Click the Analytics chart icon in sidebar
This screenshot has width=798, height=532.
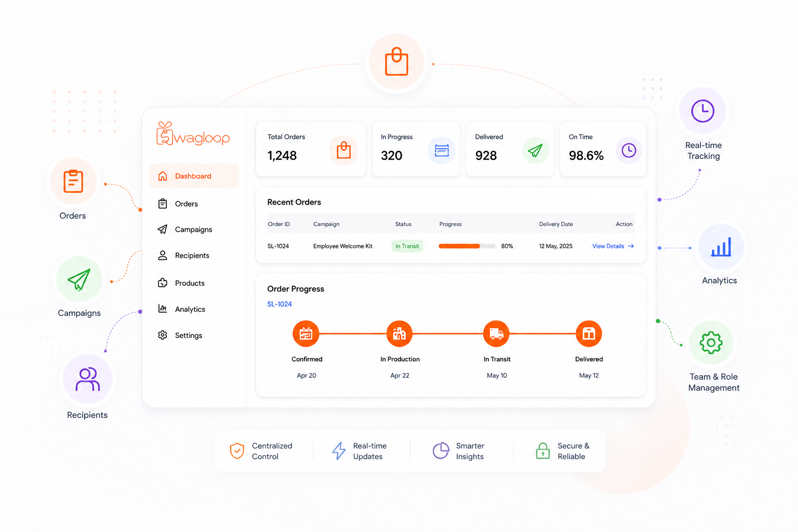[163, 309]
